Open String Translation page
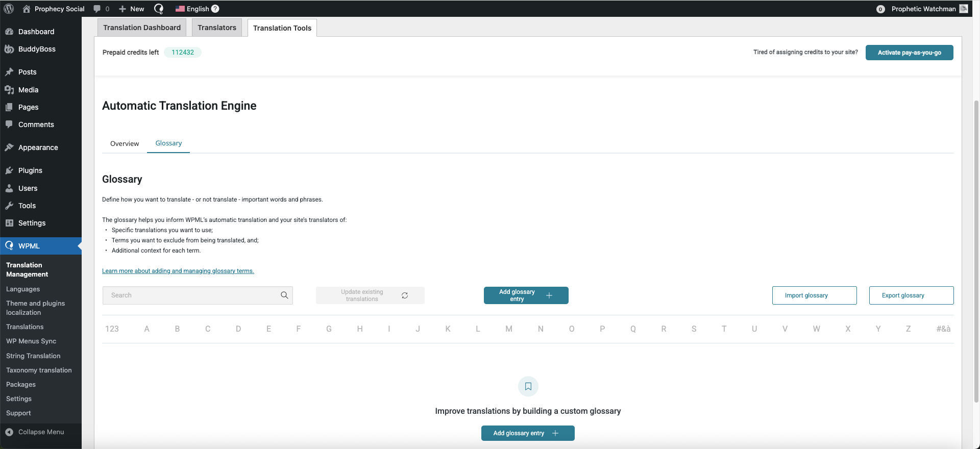This screenshot has height=449, width=980. click(33, 356)
